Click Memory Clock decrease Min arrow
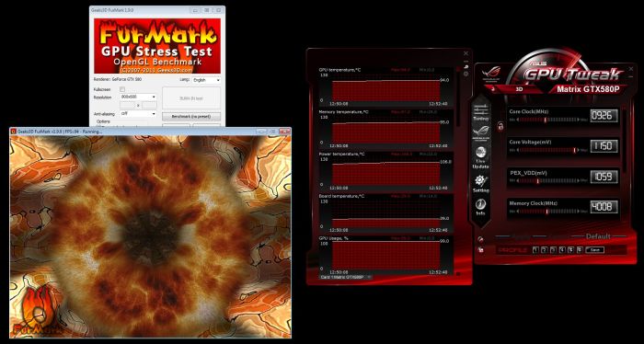The height and width of the screenshot is (344, 644). point(517,211)
